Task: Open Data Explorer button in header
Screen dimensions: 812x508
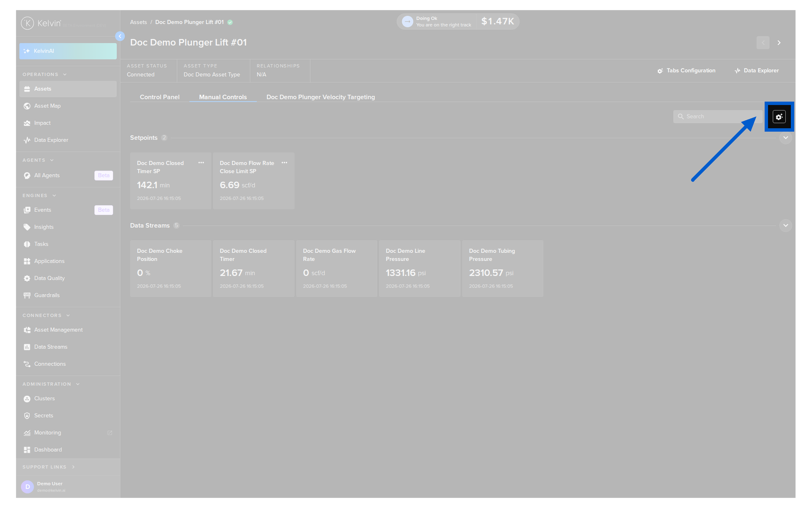Action: 757,71
